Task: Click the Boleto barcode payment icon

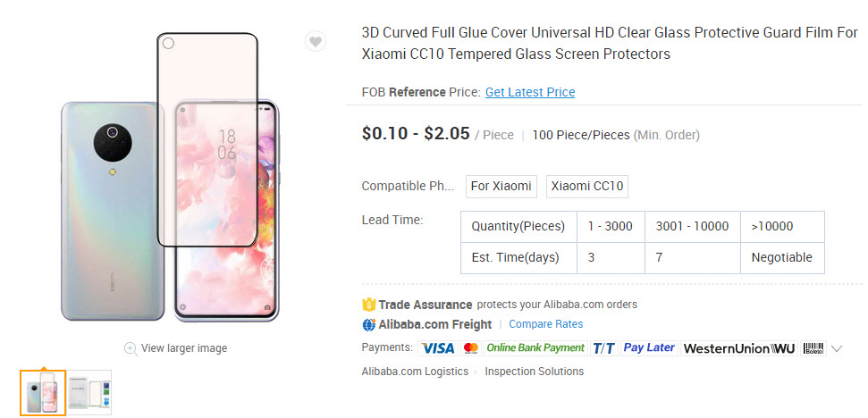Action: 813,348
